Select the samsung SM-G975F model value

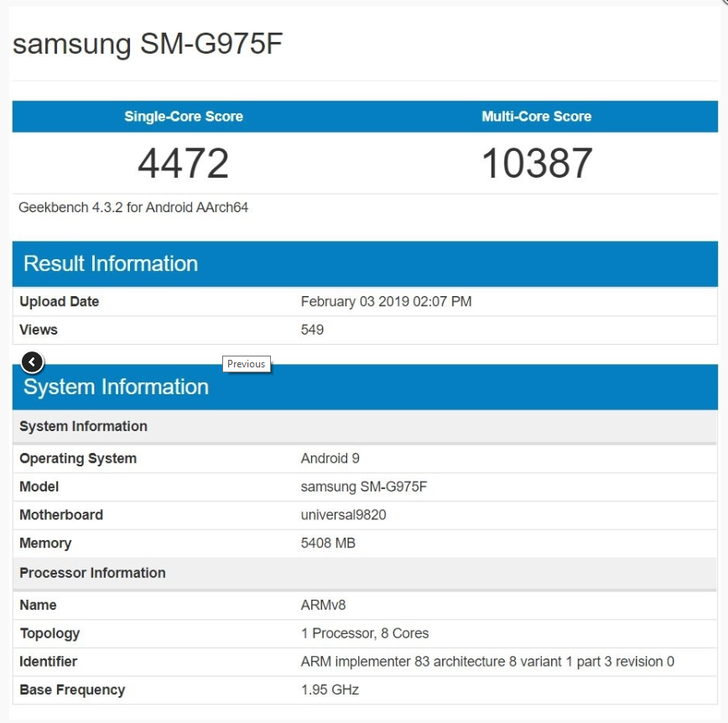[x=363, y=486]
